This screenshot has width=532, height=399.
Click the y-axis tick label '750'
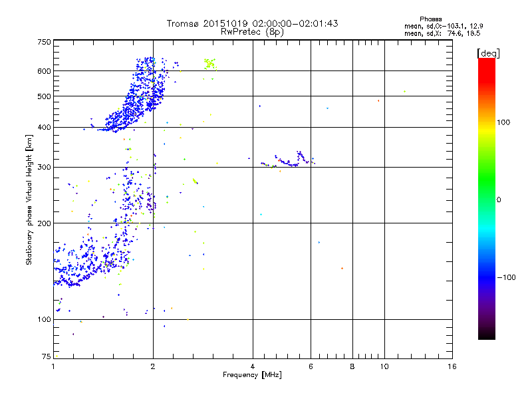click(x=44, y=42)
